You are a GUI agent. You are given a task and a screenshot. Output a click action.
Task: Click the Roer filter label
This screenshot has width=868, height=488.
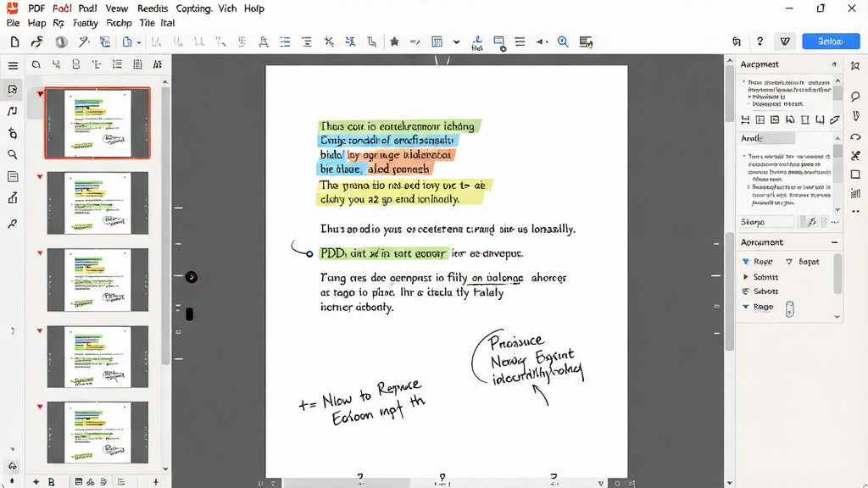click(x=763, y=262)
